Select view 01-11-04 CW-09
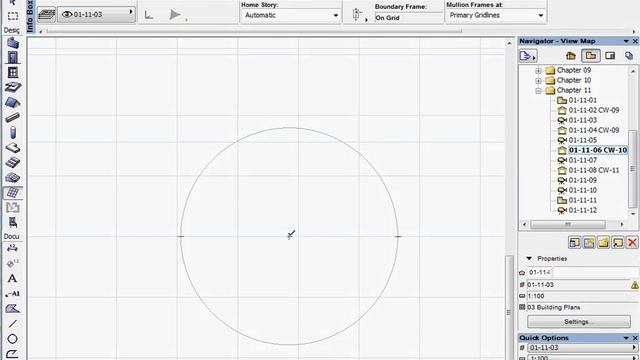The height and width of the screenshot is (360, 640). point(594,130)
